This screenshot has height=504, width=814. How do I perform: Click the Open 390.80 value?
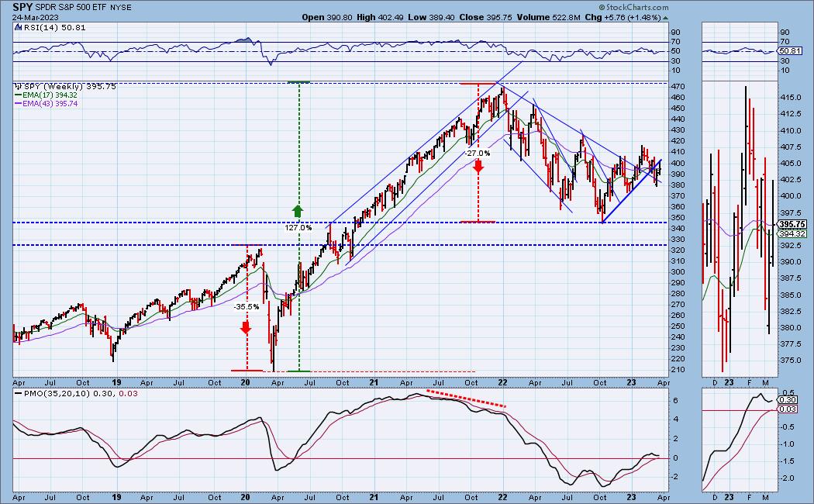327,17
